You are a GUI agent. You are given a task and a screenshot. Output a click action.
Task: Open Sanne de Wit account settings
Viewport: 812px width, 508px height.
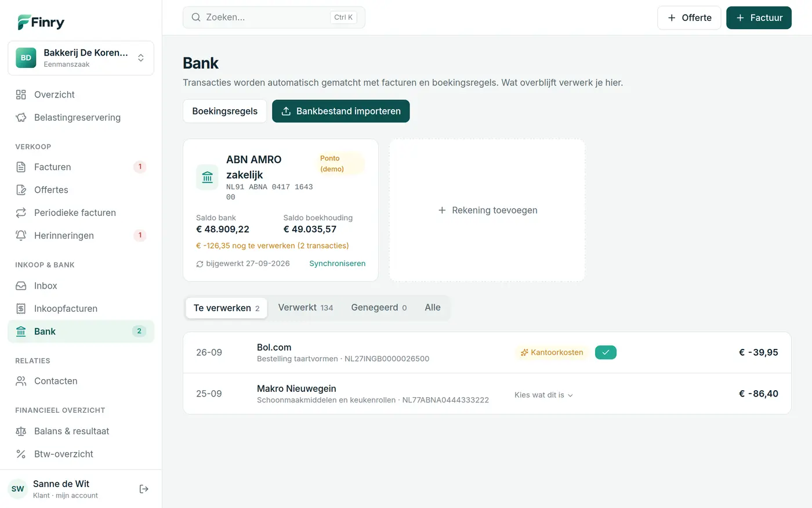coord(66,489)
